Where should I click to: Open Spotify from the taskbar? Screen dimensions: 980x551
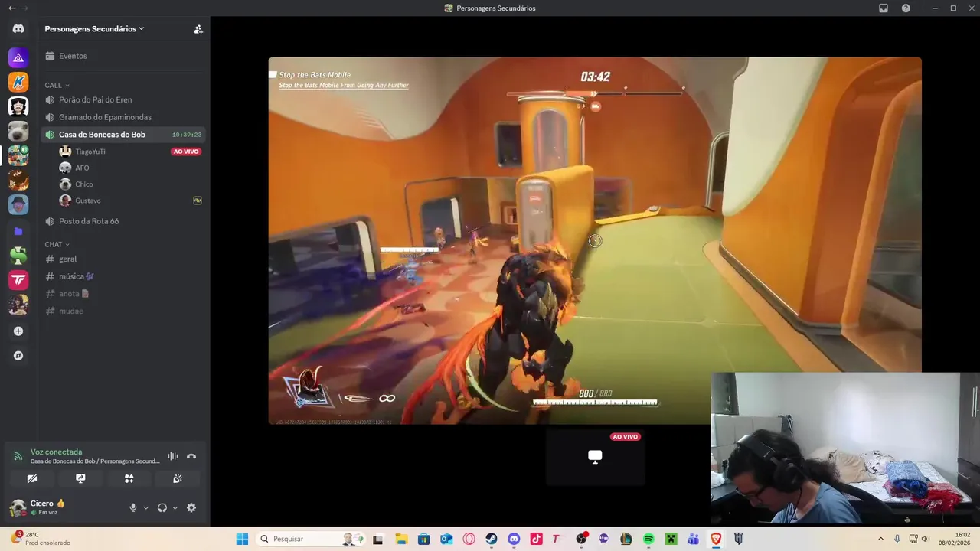[648, 539]
